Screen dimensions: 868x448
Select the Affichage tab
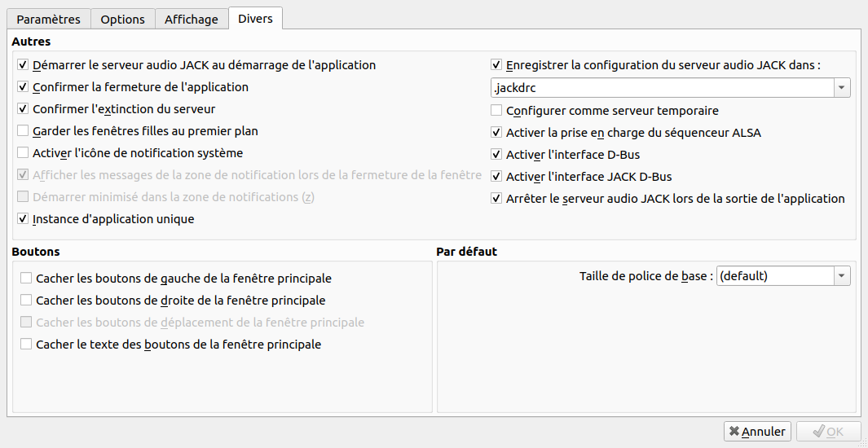(191, 19)
